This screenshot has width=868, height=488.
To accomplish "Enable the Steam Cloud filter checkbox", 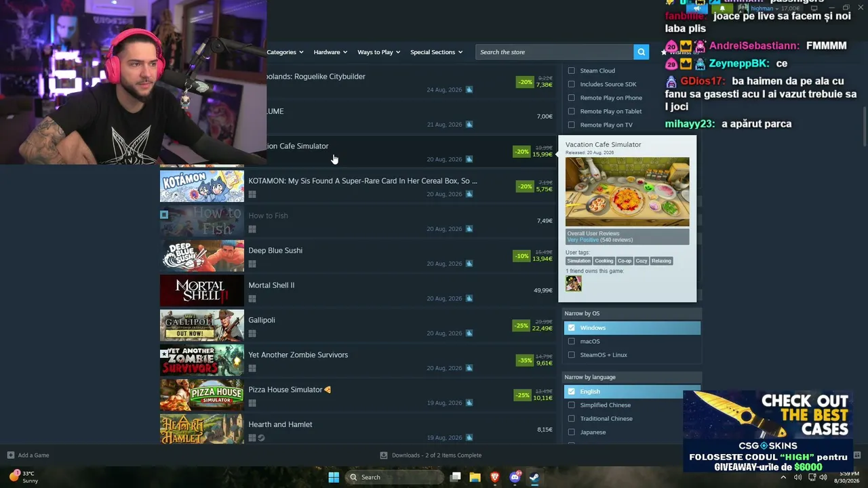I will pyautogui.click(x=571, y=70).
